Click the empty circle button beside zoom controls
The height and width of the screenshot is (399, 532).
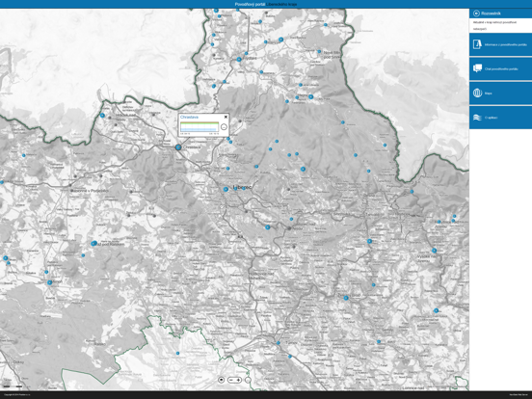(x=248, y=380)
